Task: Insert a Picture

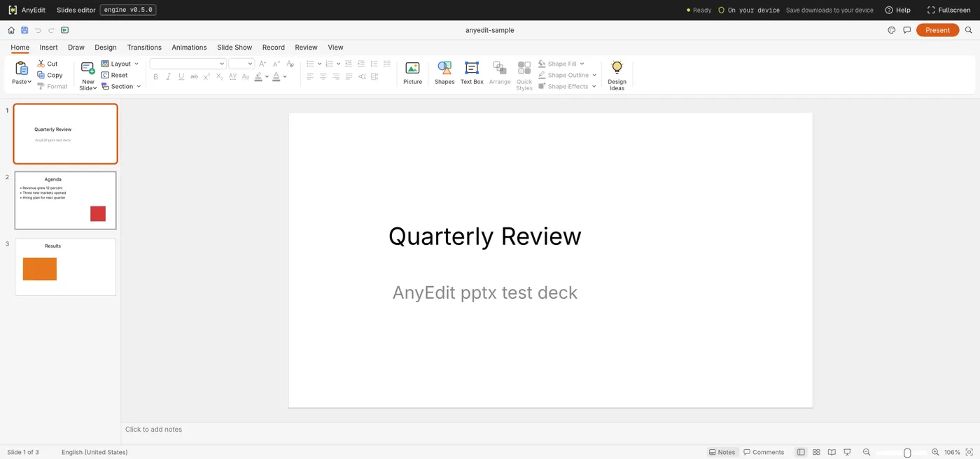Action: tap(412, 73)
